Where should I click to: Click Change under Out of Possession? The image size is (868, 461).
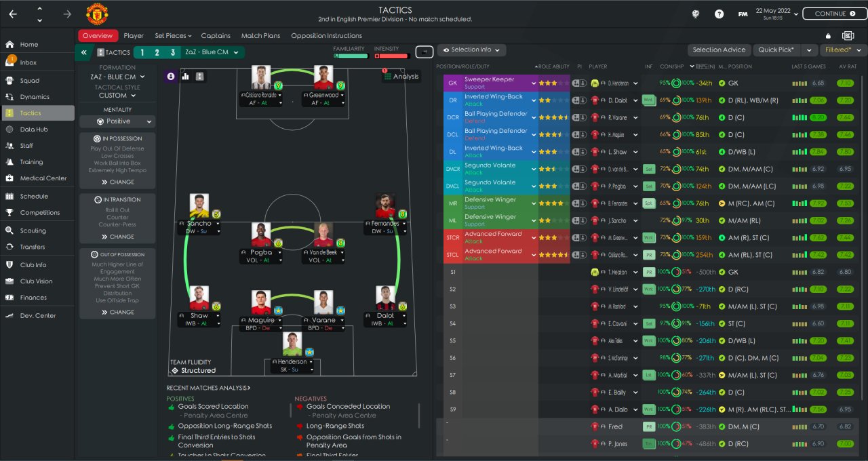117,312
